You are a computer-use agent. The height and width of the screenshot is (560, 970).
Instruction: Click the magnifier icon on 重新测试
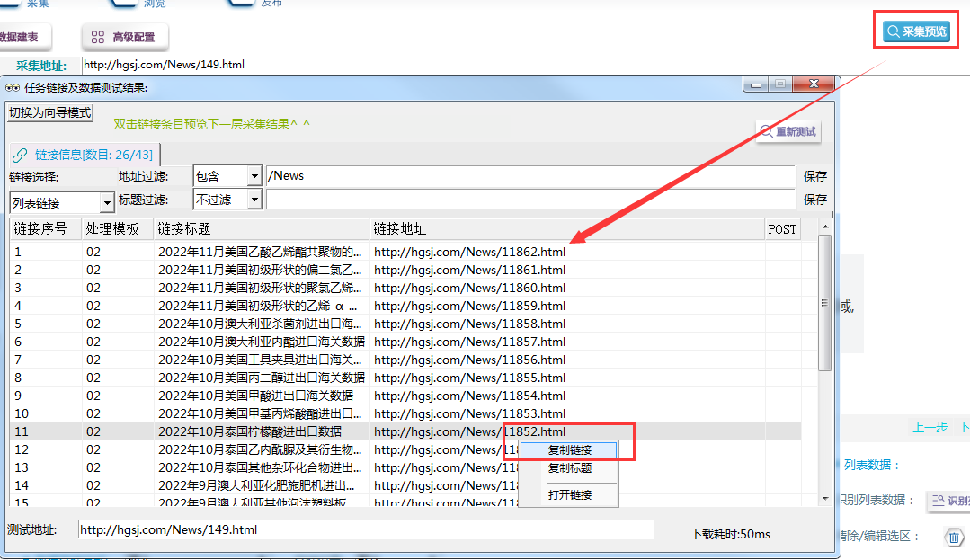766,131
